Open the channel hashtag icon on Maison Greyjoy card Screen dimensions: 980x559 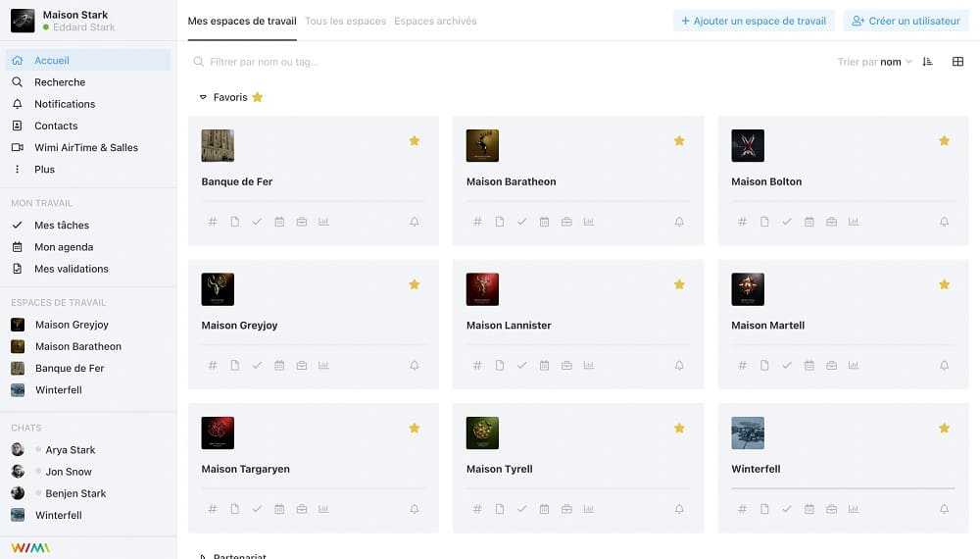coord(213,366)
